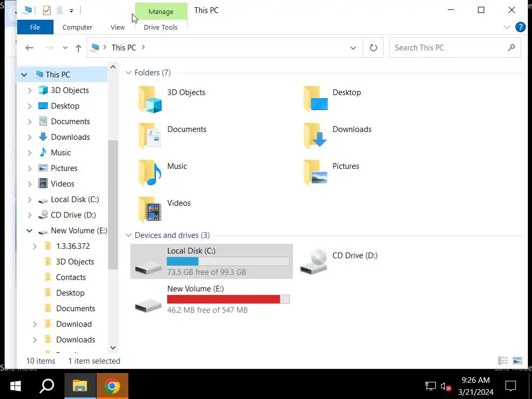Screen dimensions: 532x399
Task: Click the navigation pane scrollbar thumb
Action: click(x=113, y=205)
